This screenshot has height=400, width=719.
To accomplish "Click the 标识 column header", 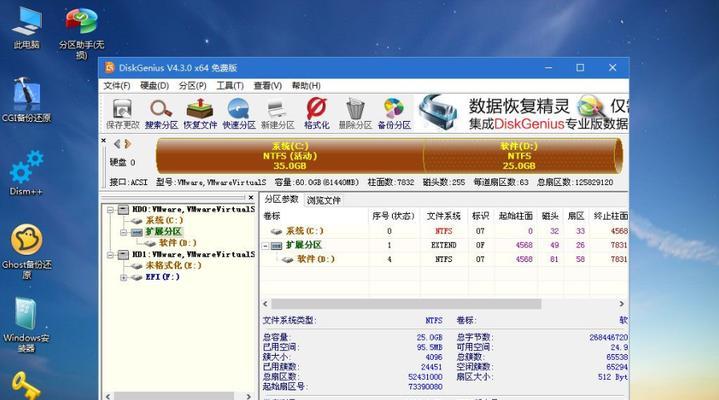I will [480, 216].
